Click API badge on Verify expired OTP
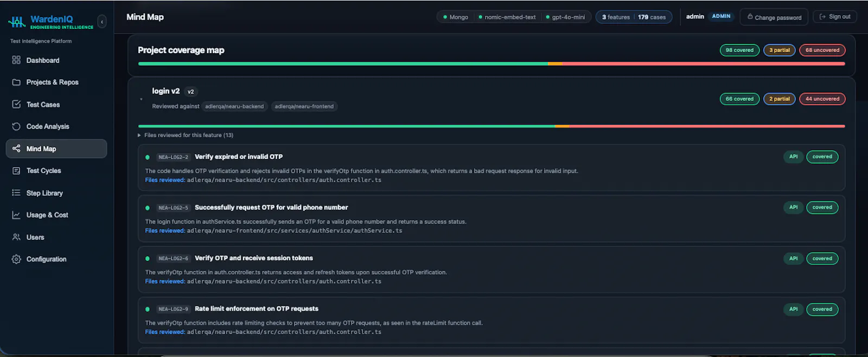 793,157
